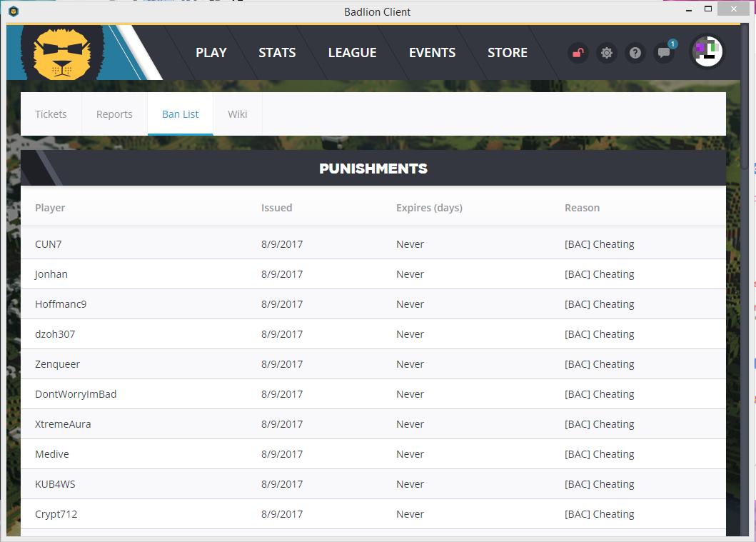
Task: Select player name Jonhan
Action: pyautogui.click(x=51, y=274)
